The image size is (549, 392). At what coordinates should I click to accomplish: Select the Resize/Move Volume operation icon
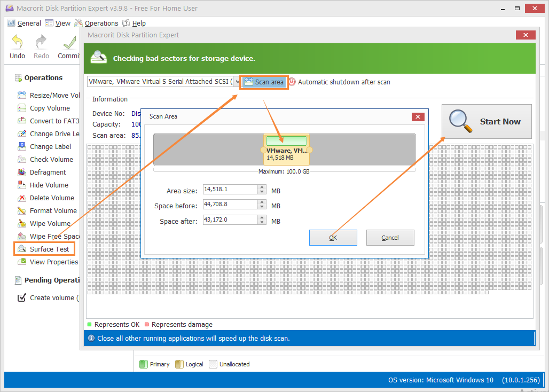(x=22, y=95)
